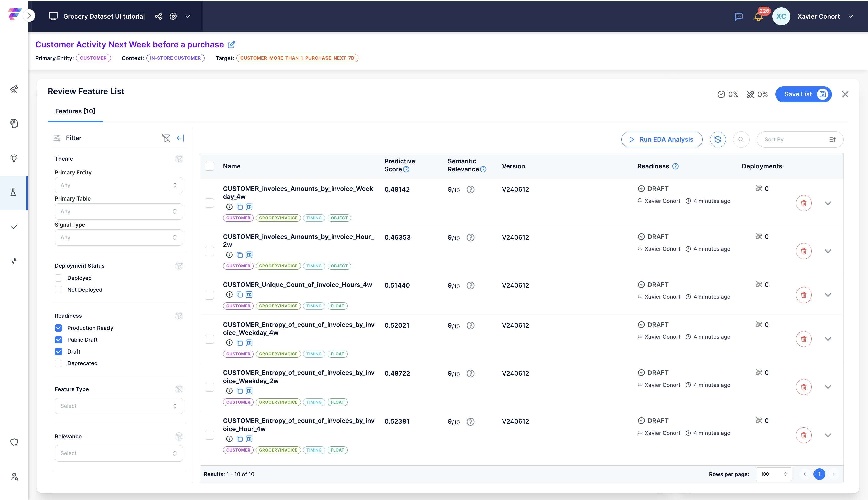The image size is (868, 500).
Task: Expand the left sidebar arrow
Action: [29, 16]
